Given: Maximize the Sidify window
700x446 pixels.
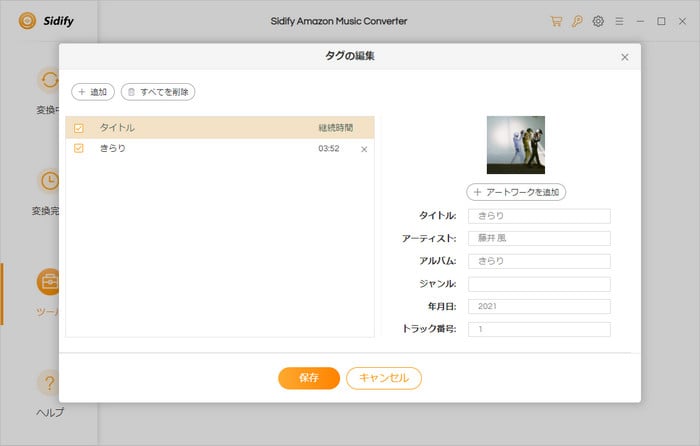Looking at the screenshot, I should [661, 21].
